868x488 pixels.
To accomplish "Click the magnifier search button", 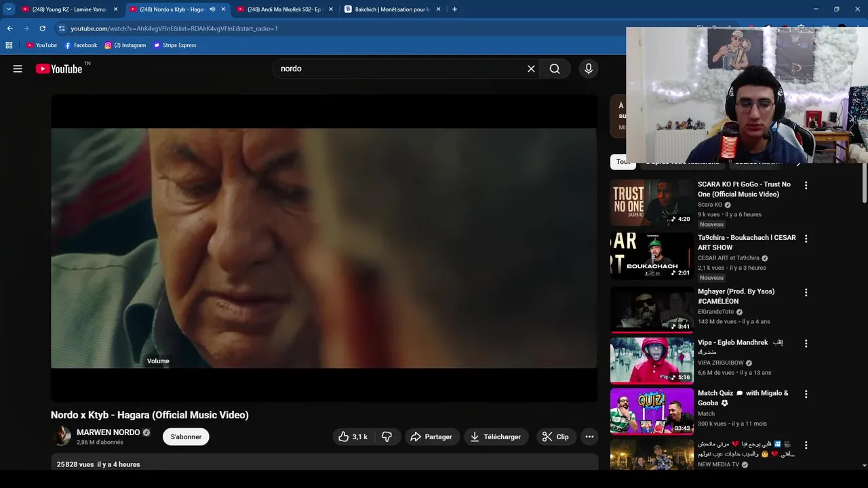I will [x=555, y=68].
